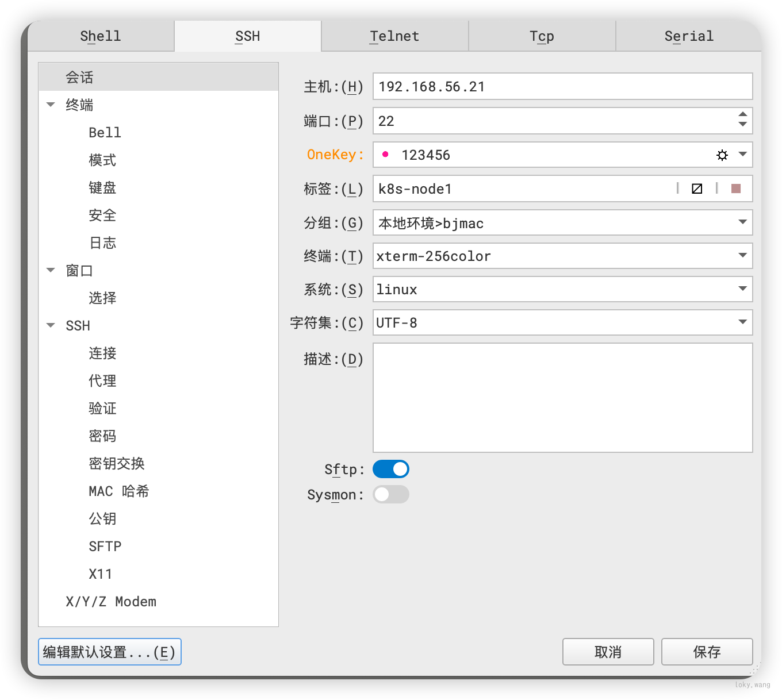Switch to the Telnet tab
The width and height of the screenshot is (782, 700).
[x=394, y=36]
